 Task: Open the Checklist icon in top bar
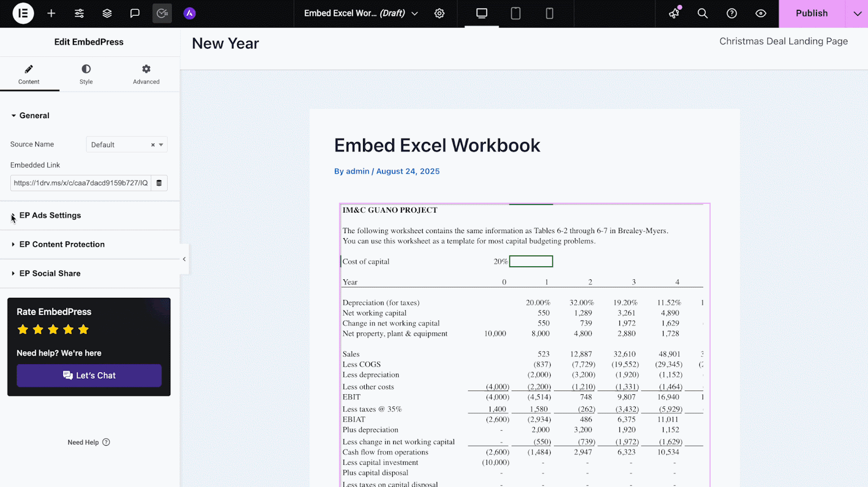[162, 13]
